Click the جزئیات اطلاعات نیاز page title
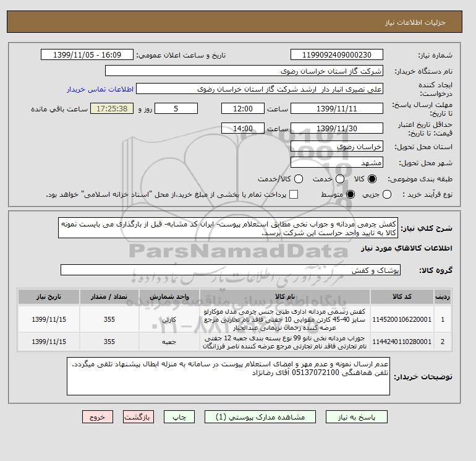The width and height of the screenshot is (476, 461). pos(415,22)
